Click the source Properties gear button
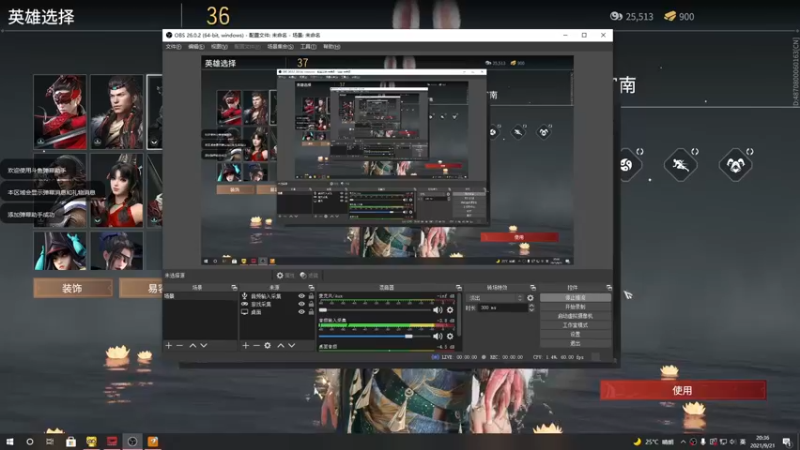The image size is (800, 450). click(285, 276)
